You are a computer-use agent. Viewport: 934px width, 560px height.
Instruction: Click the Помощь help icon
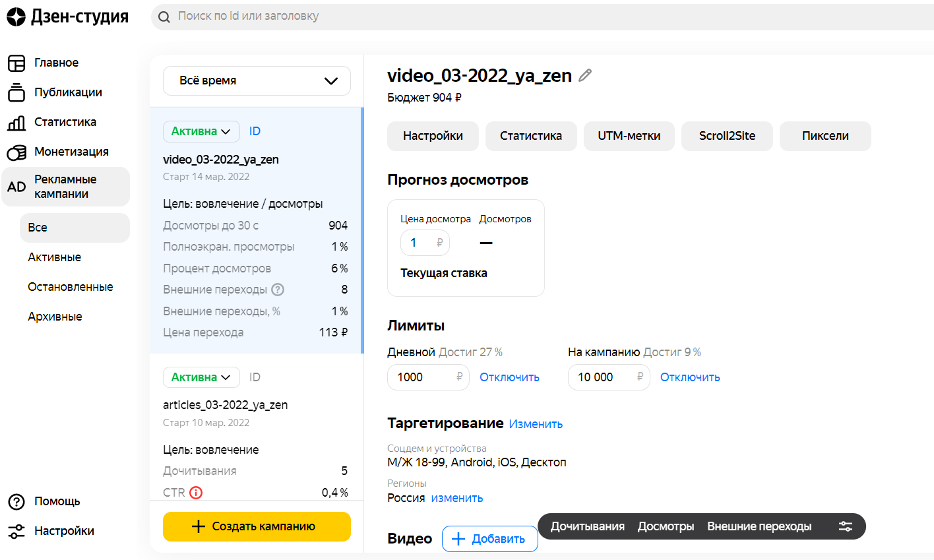16,502
